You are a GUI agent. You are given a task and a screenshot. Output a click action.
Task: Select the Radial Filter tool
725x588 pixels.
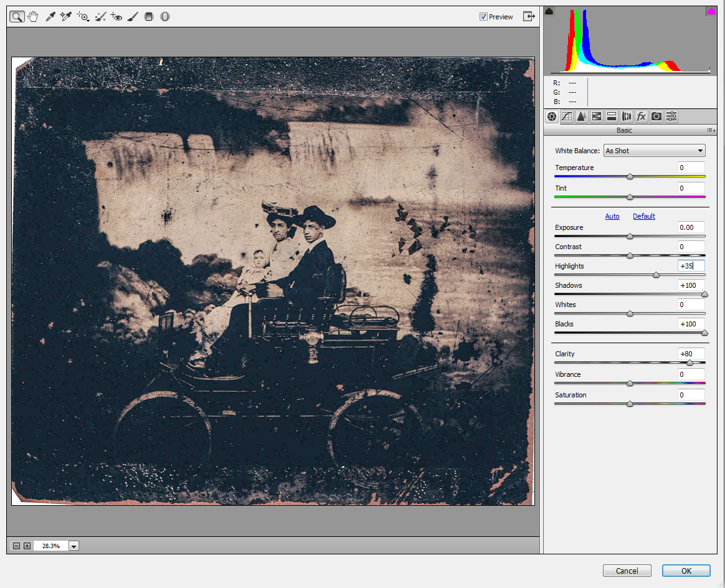pos(165,17)
